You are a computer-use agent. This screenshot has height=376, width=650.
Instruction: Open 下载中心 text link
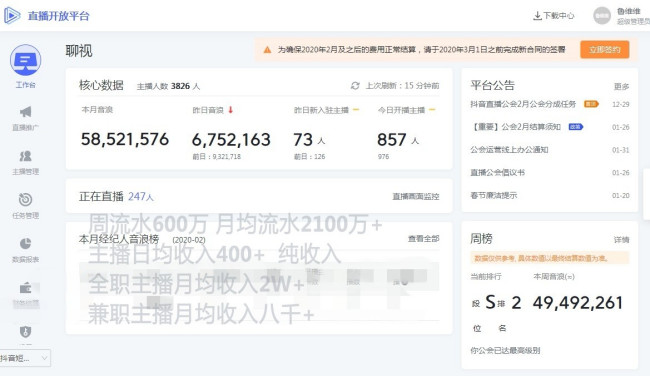point(559,16)
